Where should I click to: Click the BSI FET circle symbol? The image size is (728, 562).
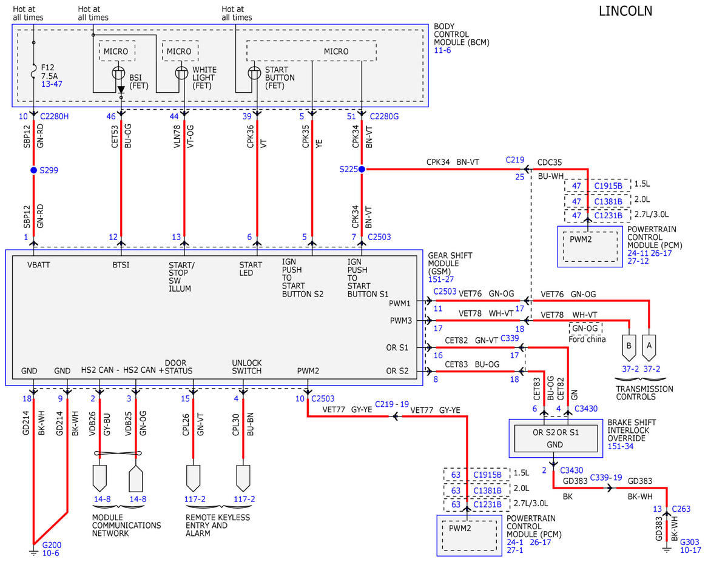click(120, 74)
